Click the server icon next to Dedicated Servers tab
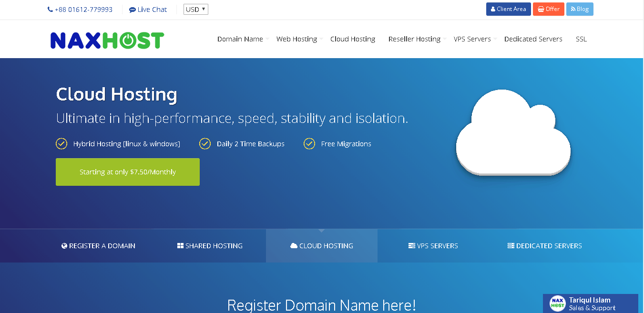644x313 pixels. point(511,246)
